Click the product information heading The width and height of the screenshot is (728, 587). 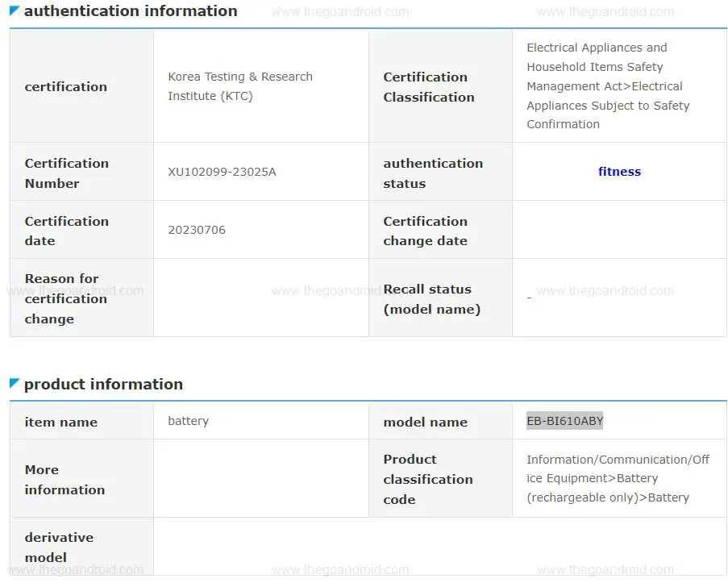[x=103, y=385]
